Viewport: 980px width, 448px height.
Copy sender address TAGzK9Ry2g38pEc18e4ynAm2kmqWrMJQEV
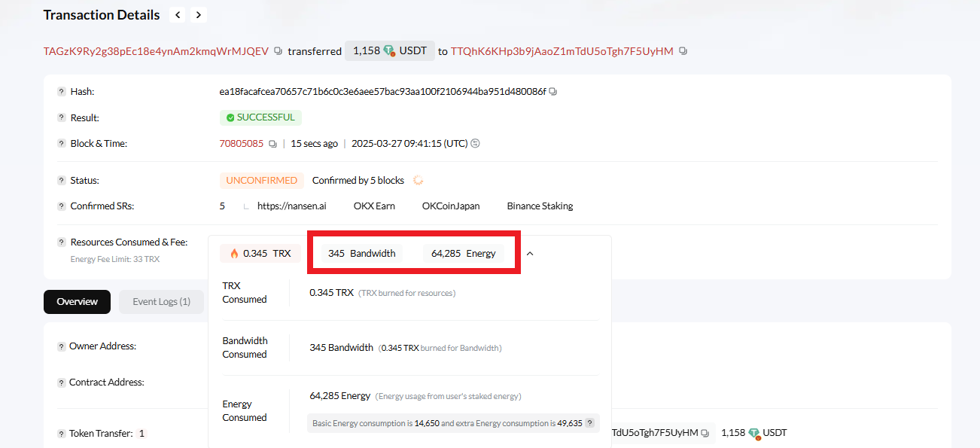[278, 51]
